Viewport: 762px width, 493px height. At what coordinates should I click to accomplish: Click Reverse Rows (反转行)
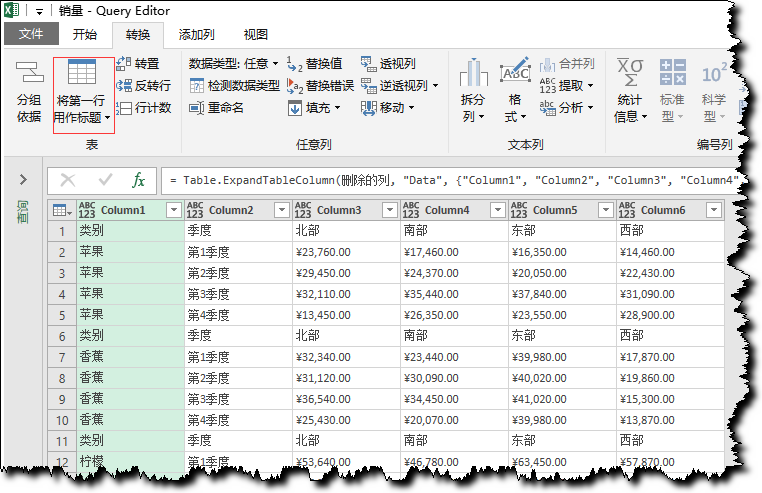pos(144,86)
